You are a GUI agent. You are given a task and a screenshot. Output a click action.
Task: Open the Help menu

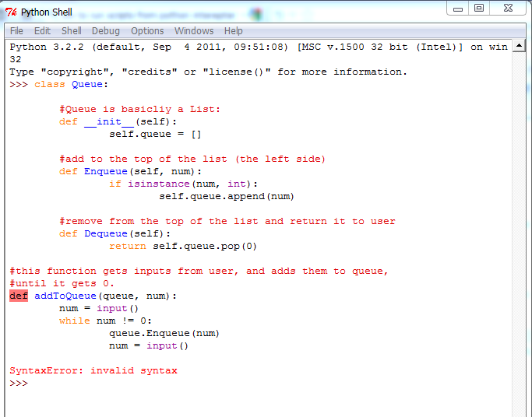pos(234,31)
